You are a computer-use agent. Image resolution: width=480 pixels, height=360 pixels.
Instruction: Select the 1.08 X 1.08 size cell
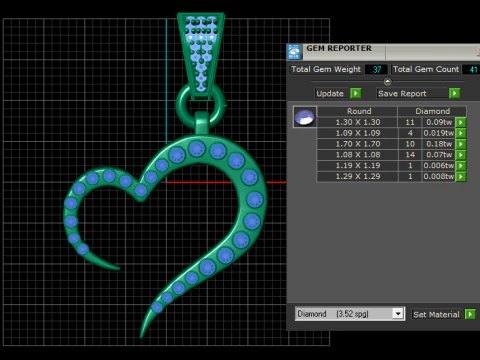[357, 155]
